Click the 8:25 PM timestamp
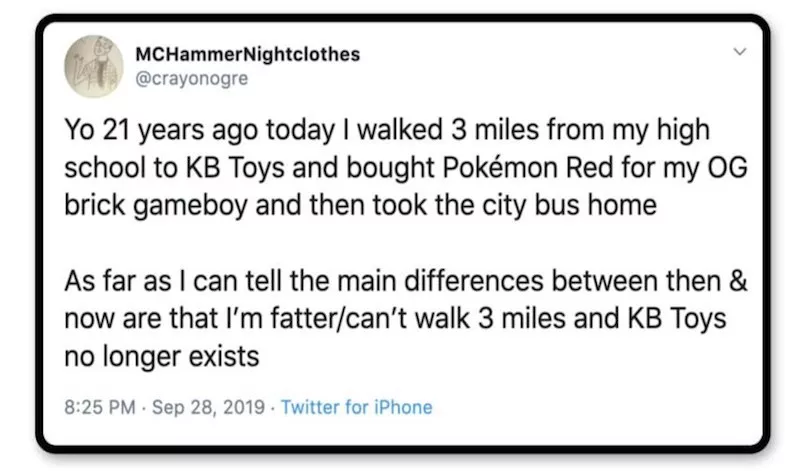Image resolution: width=800 pixels, height=471 pixels. [x=97, y=407]
